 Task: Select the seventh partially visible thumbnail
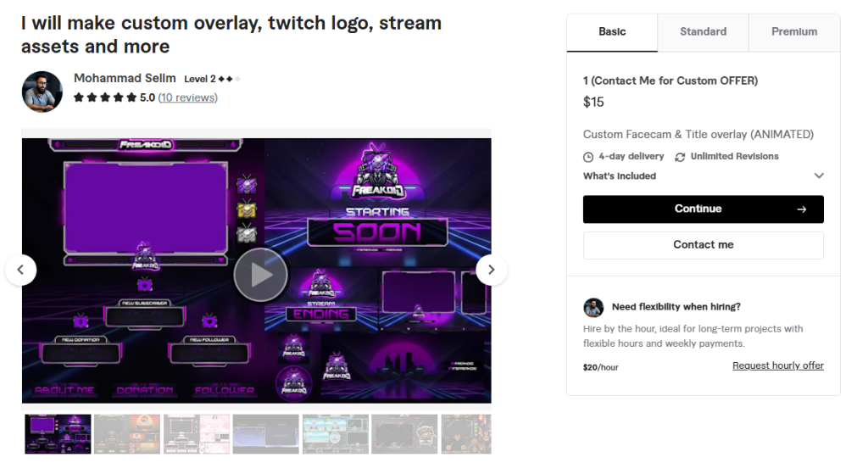(466, 434)
